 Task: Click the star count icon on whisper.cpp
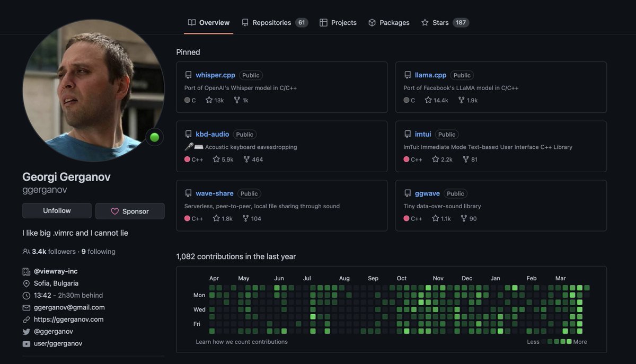click(x=209, y=100)
